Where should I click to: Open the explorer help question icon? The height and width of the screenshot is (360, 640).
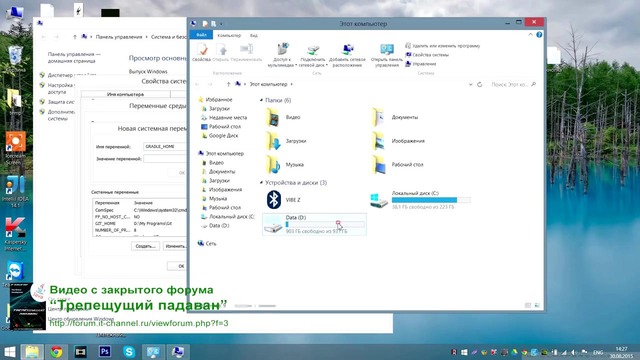coord(539,35)
